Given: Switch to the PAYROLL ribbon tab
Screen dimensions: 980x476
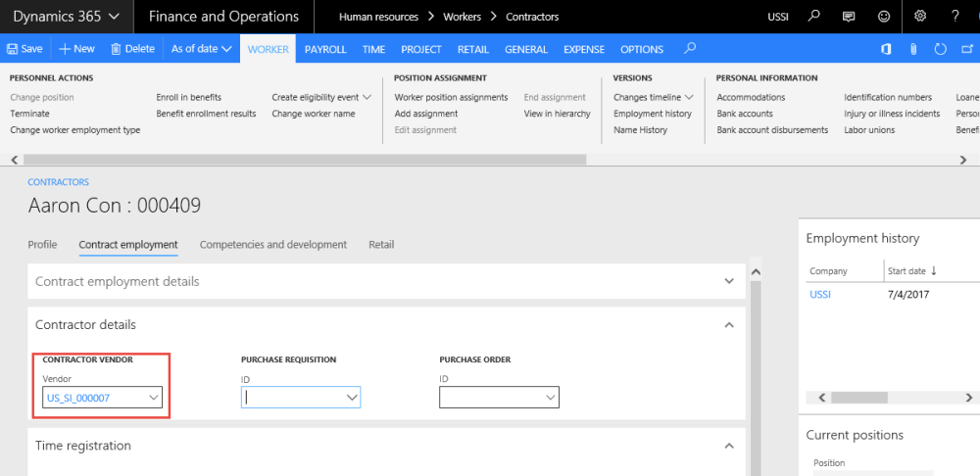Looking at the screenshot, I should coord(325,49).
